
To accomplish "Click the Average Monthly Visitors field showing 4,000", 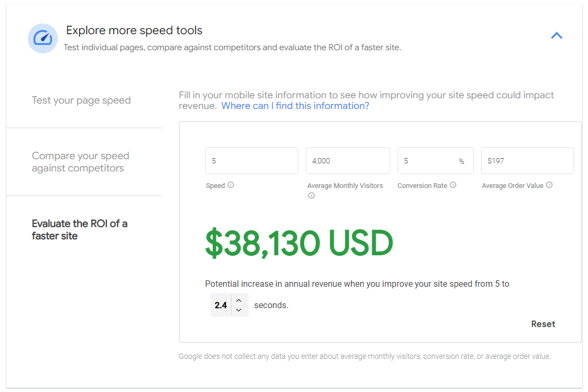I will pos(348,161).
